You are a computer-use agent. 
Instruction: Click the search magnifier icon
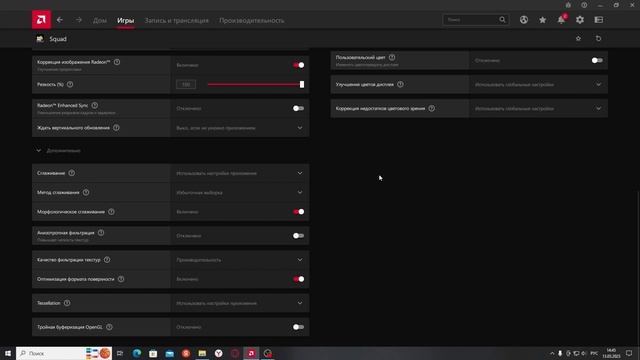(502, 20)
